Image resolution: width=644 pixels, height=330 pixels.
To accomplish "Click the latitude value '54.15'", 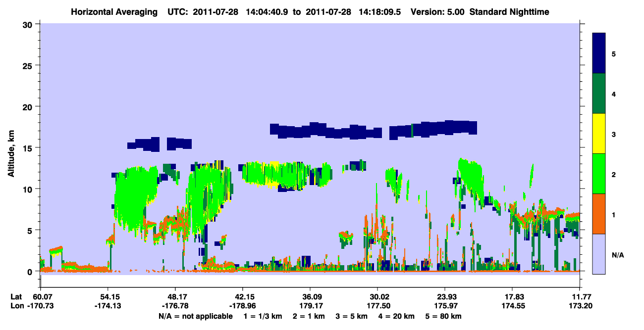I will click(108, 297).
